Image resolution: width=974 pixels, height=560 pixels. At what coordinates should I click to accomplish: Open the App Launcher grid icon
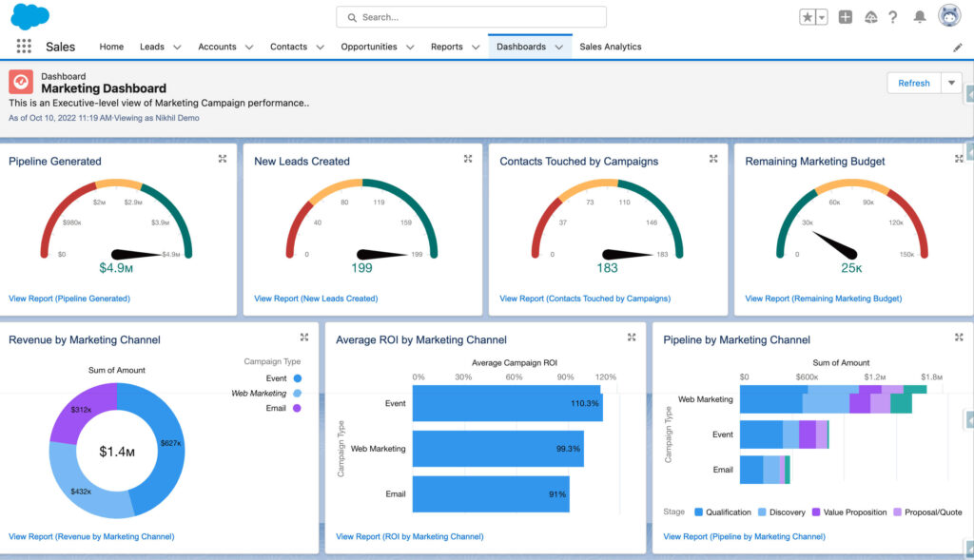24,47
